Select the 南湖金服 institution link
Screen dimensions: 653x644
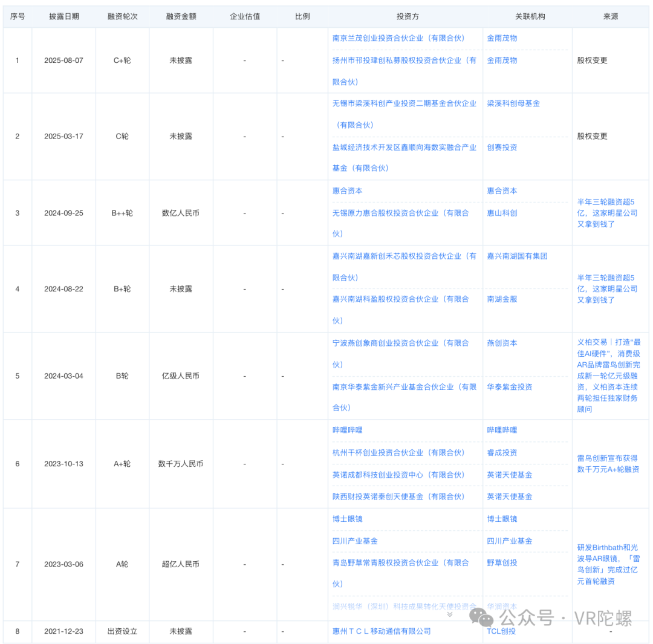point(502,299)
